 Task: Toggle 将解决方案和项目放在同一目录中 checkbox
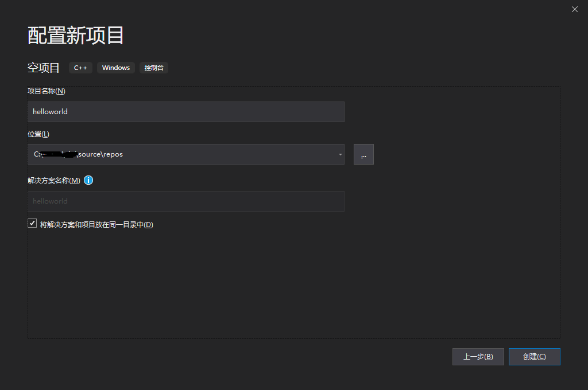32,224
